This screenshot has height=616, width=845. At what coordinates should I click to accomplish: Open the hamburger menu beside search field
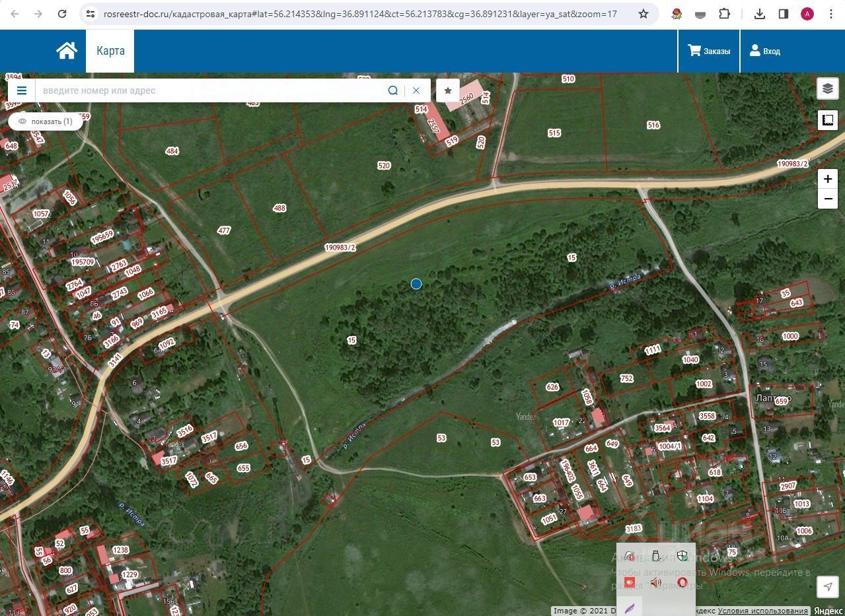click(22, 90)
